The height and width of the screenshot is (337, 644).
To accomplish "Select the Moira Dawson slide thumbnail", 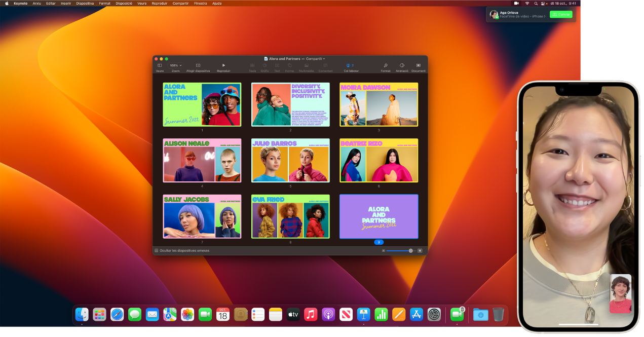I will click(x=378, y=104).
